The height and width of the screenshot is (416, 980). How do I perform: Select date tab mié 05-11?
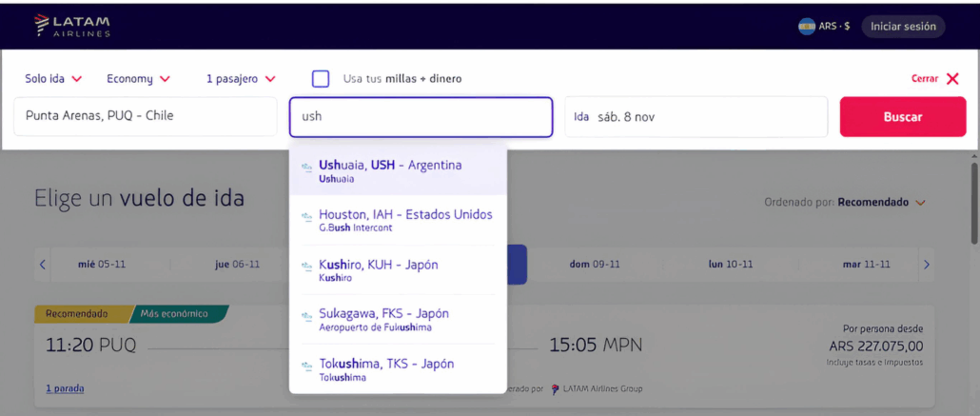click(x=101, y=265)
